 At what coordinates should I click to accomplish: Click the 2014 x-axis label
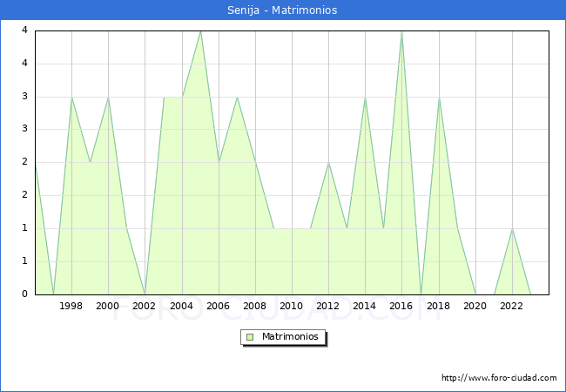(365, 306)
